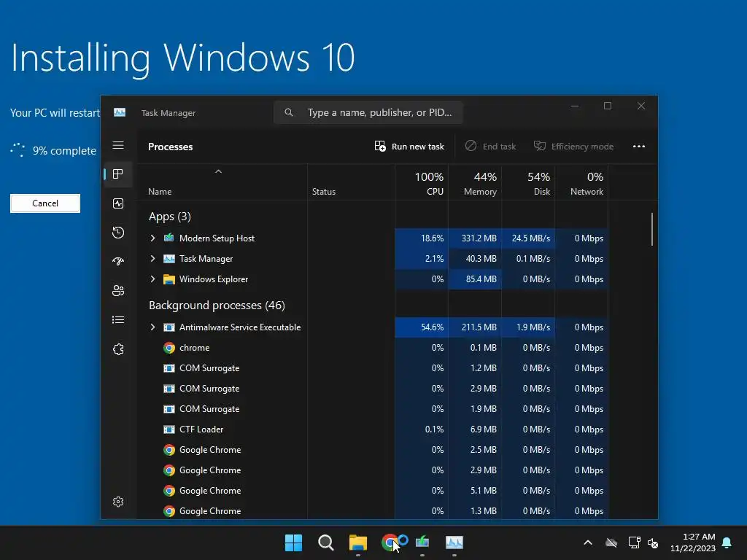Open the clock showing 1:27 AM
Screen dimensions: 747x560
pos(693,542)
